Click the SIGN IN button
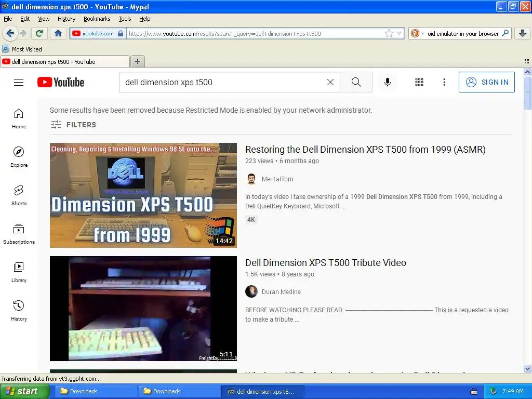The image size is (532, 399). pos(486,82)
